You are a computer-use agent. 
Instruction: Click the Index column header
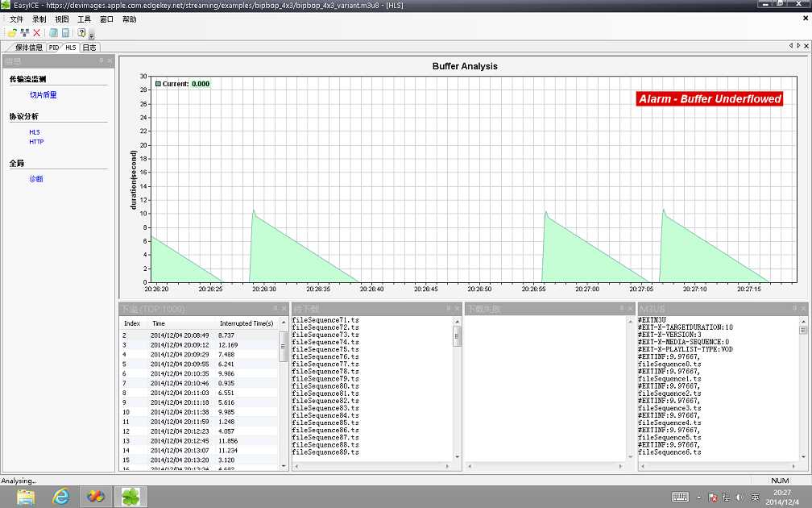tap(132, 323)
